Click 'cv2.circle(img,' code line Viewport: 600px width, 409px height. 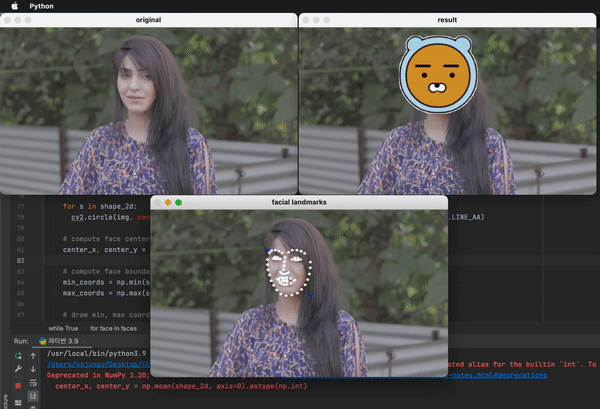click(102, 217)
